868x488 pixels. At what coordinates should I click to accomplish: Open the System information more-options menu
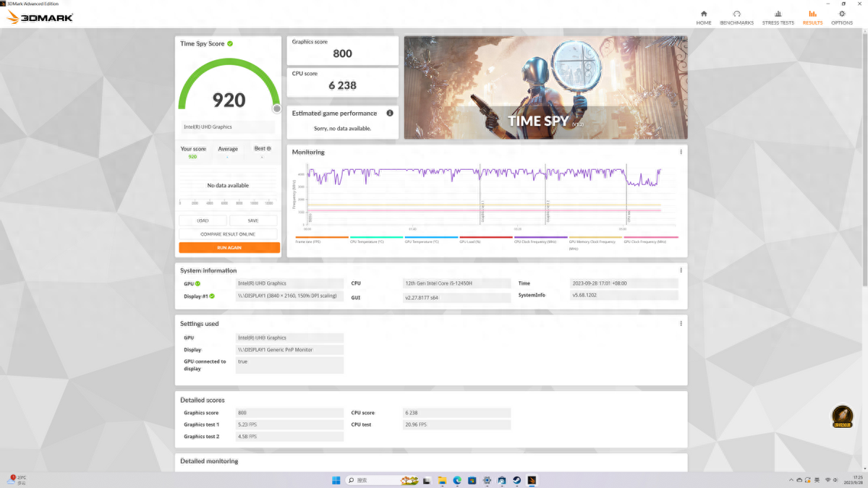coord(681,270)
